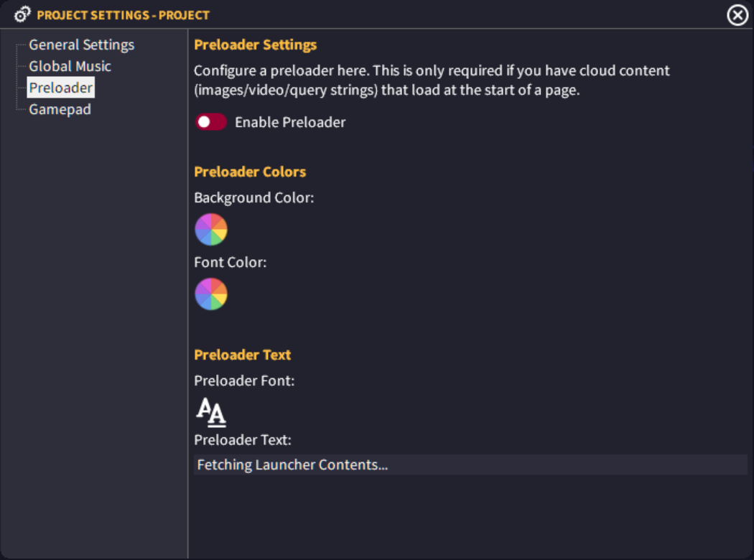
Task: Switch to the Gamepad settings section
Action: (x=60, y=109)
